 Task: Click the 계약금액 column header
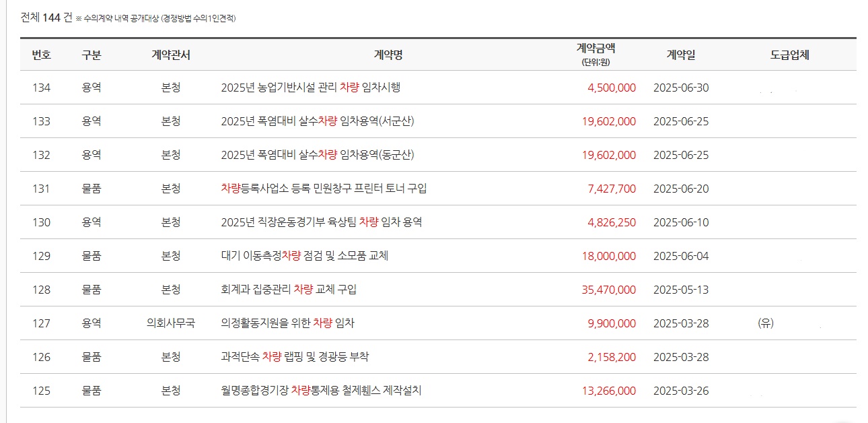pyautogui.click(x=595, y=48)
